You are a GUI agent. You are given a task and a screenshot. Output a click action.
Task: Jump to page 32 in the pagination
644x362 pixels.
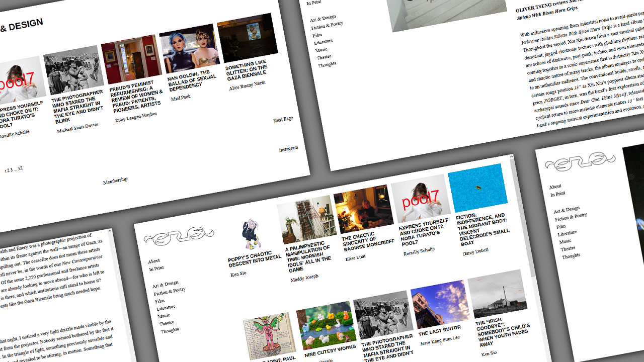coord(20,169)
